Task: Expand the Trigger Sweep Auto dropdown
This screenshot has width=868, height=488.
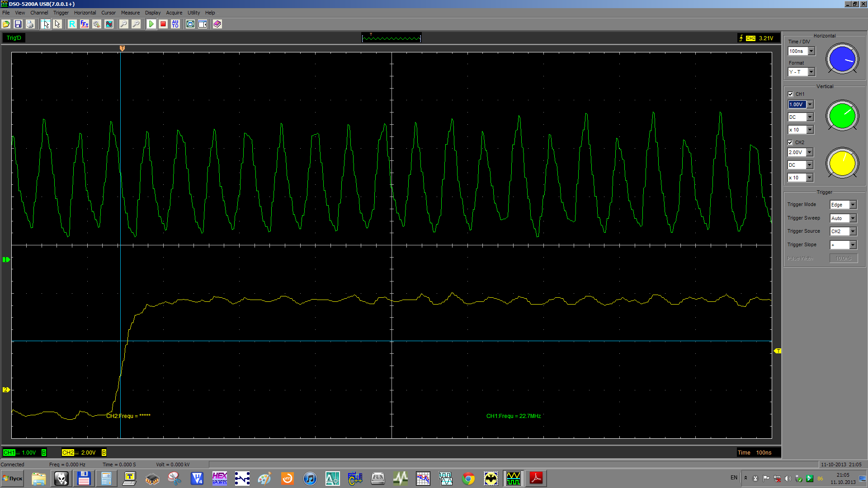Action: click(x=853, y=218)
